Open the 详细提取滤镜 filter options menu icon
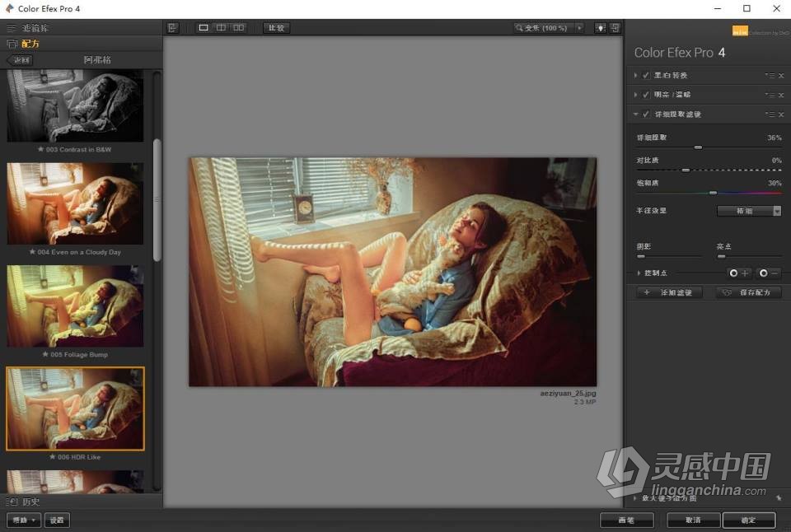This screenshot has height=532, width=791. [x=770, y=114]
